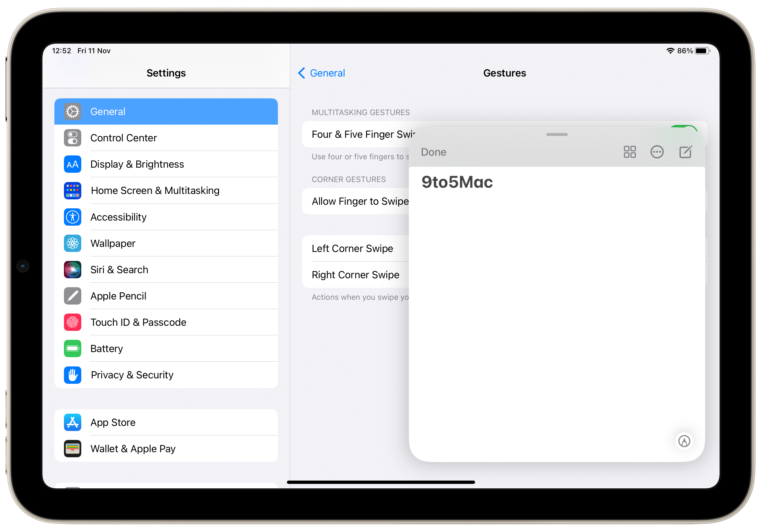Screen dimensions: 762x532
Task: Expand Right Corner Swipe options
Action: tap(356, 274)
